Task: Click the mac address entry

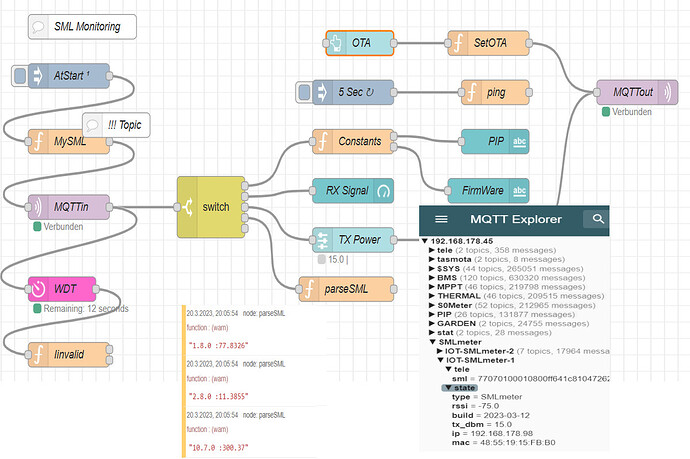Action: point(503,443)
